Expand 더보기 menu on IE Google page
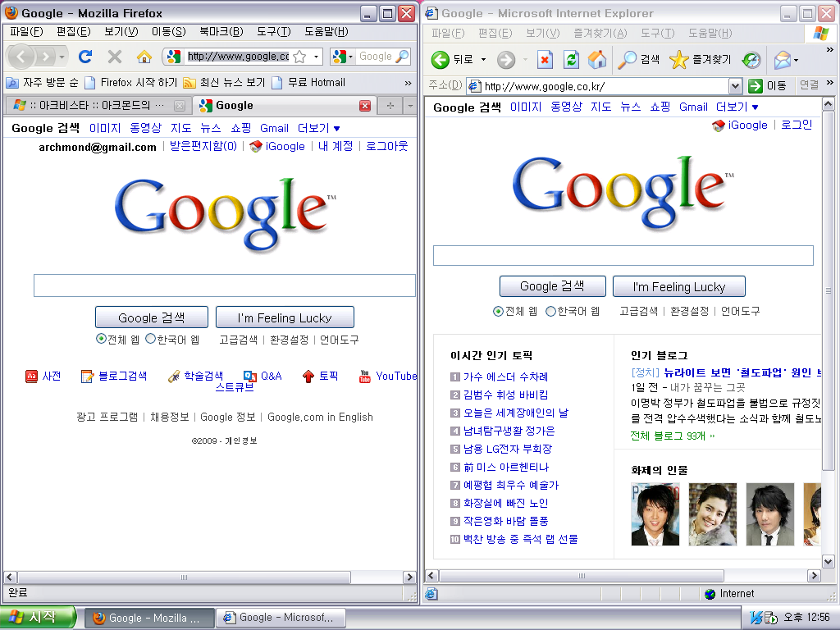This screenshot has width=840, height=630. pyautogui.click(x=737, y=107)
